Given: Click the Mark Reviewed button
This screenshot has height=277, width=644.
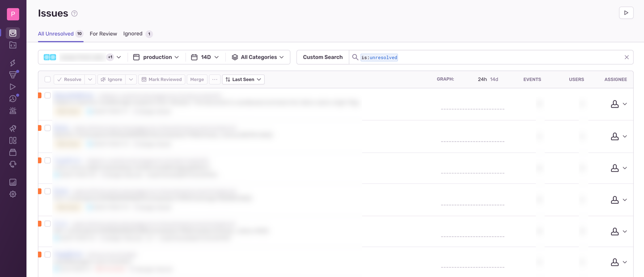Looking at the screenshot, I should pyautogui.click(x=161, y=80).
